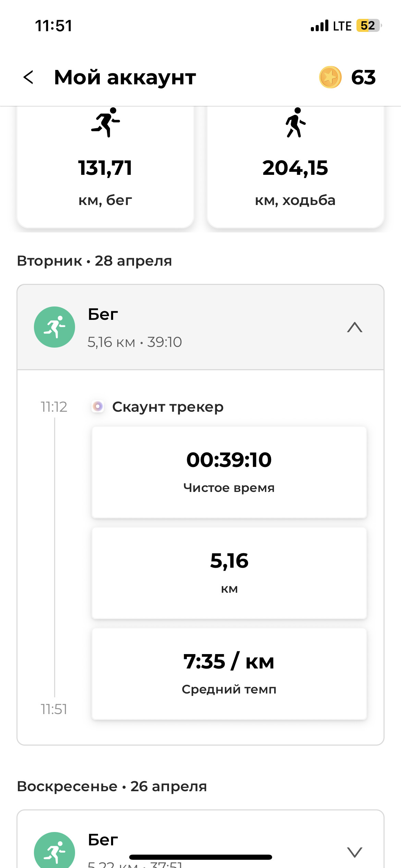Tap the Мой аккаунт page title
This screenshot has height=868, width=401.
click(125, 77)
